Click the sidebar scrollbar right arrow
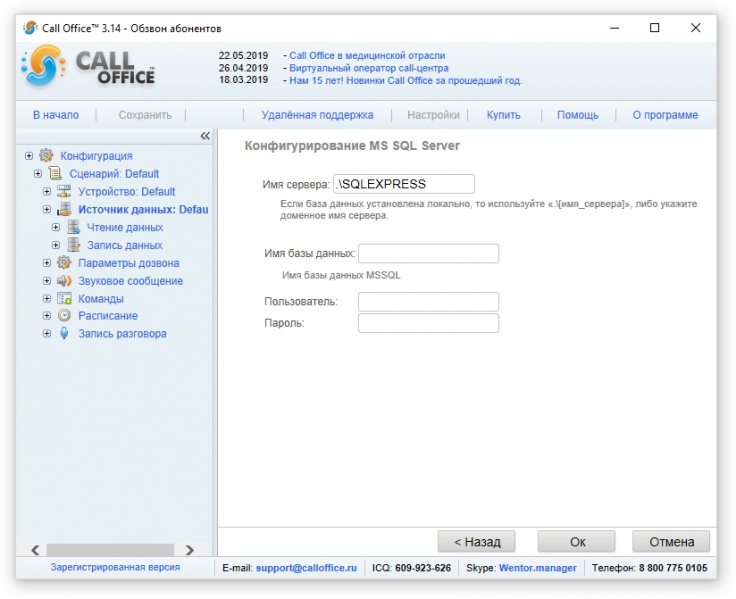This screenshot has height=599, width=736. 190,550
